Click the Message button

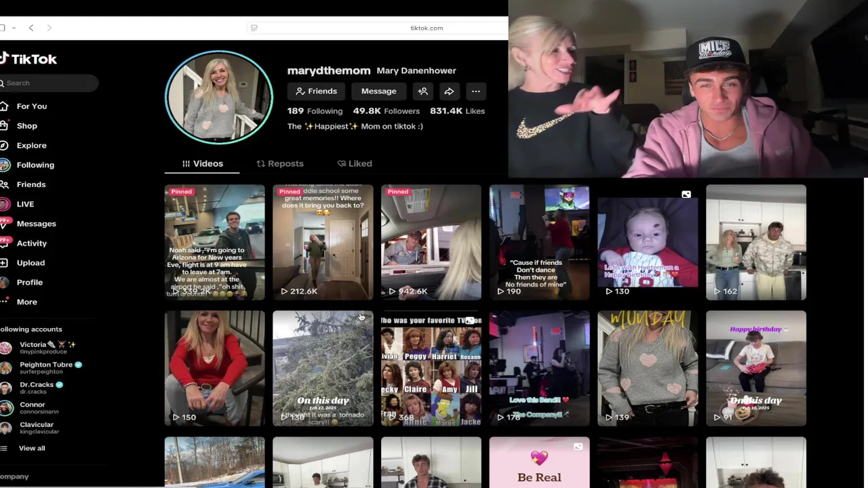click(378, 91)
